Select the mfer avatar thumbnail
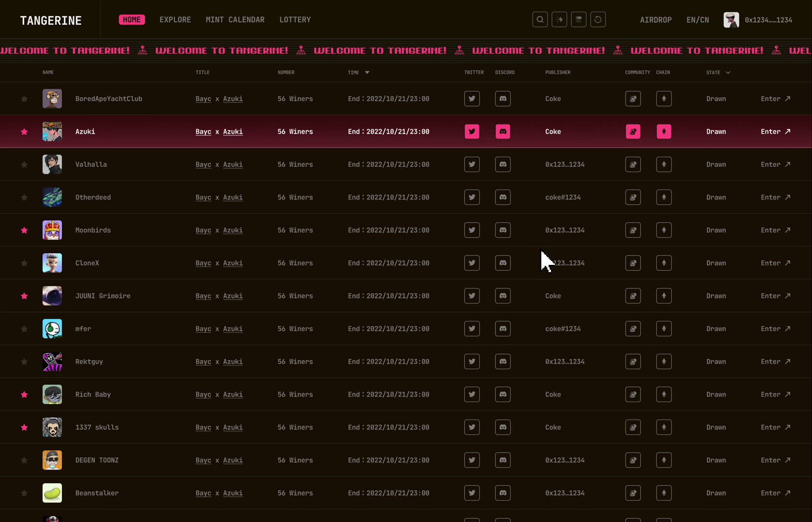This screenshot has height=522, width=812. [x=52, y=329]
